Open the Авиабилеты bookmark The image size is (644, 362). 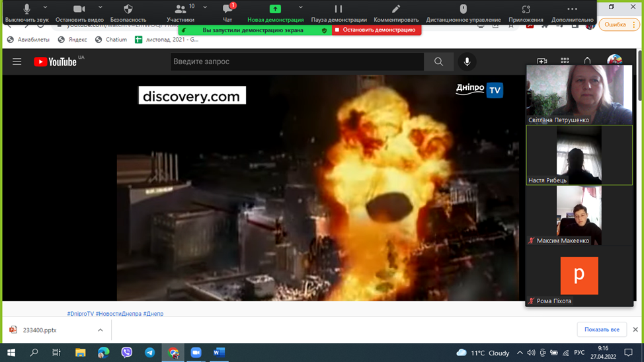(28, 40)
